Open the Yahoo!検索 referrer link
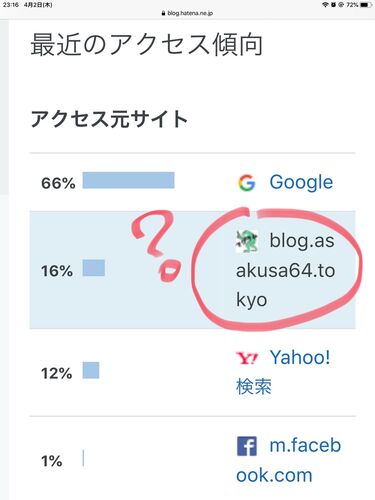The width and height of the screenshot is (375, 500). 283,372
